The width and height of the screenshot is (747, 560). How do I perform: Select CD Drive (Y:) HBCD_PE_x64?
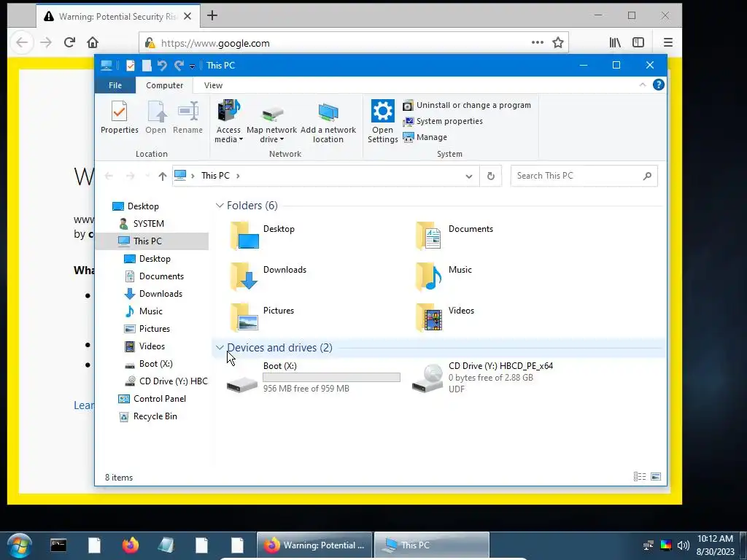click(483, 377)
